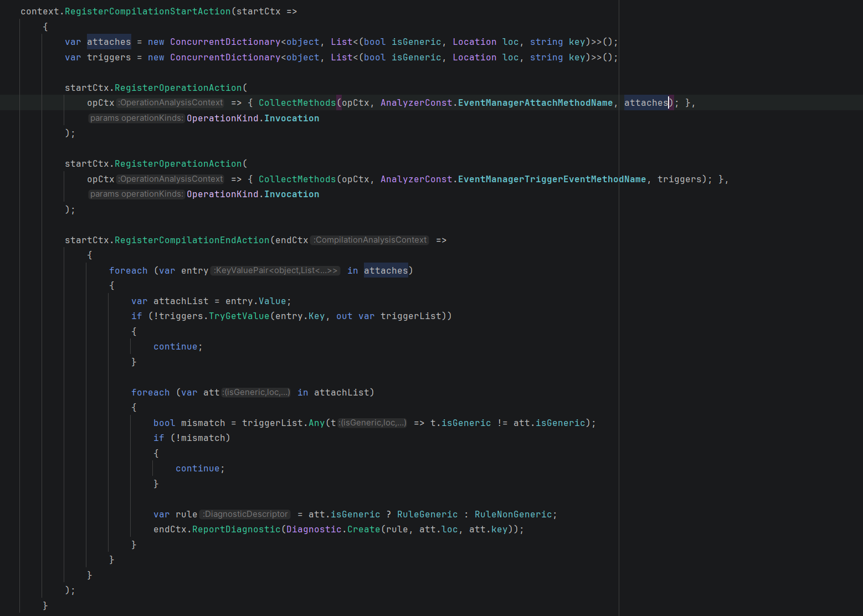Click triggerList in the out var declaration
This screenshot has height=616, width=863.
point(411,316)
